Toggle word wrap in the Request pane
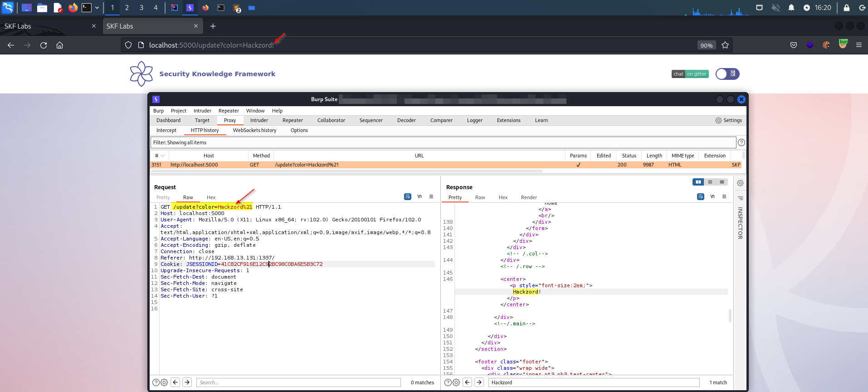Viewport: 868px width, 392px height. tap(408, 196)
